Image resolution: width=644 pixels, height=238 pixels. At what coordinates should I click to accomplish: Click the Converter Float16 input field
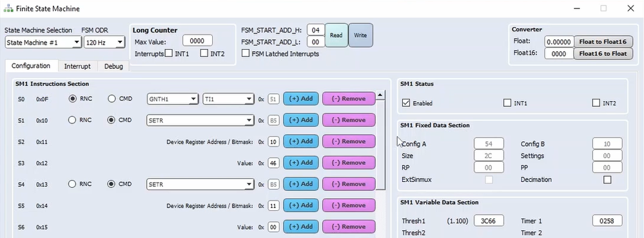(559, 54)
